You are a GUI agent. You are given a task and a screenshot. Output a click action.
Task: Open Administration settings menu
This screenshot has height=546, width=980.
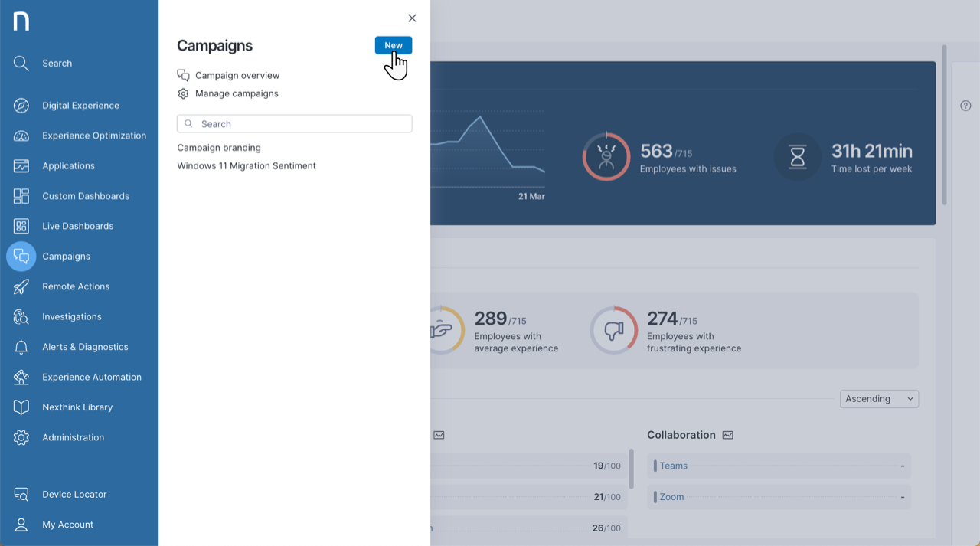click(x=73, y=437)
